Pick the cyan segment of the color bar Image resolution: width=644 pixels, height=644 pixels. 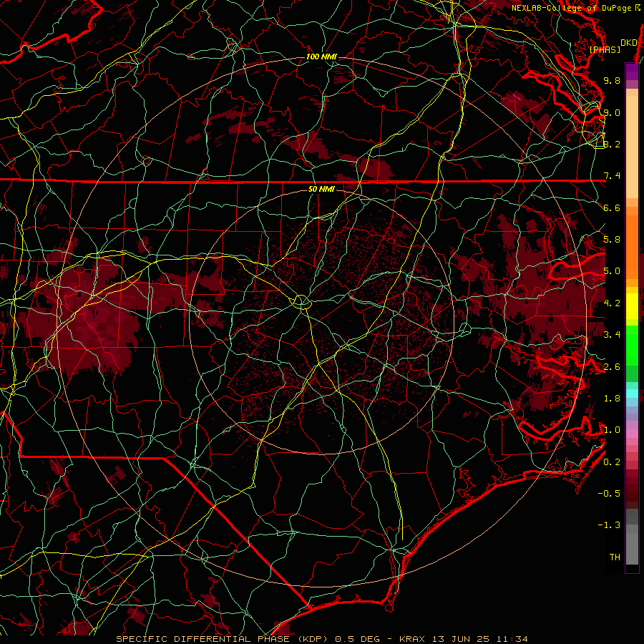click(632, 394)
